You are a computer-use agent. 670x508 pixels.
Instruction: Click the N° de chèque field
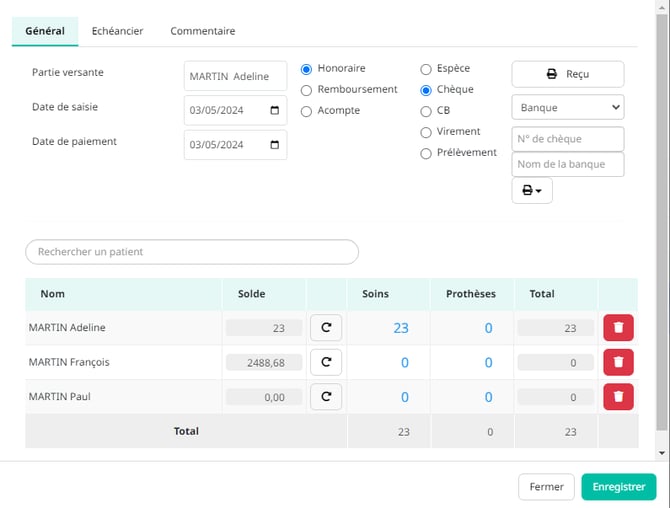567,139
